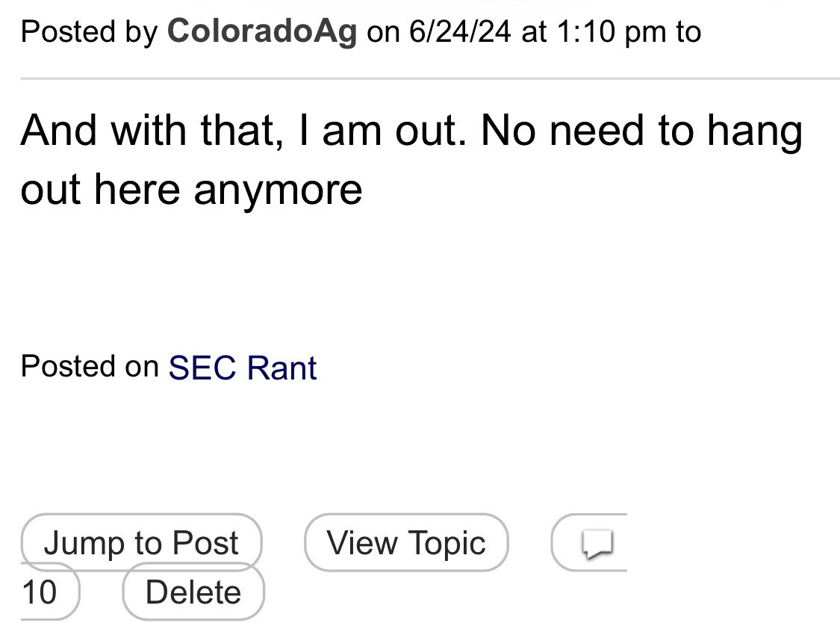Viewport: 840px width, 623px height.
Task: Click the word "to" ending the header line
Action: (x=688, y=31)
